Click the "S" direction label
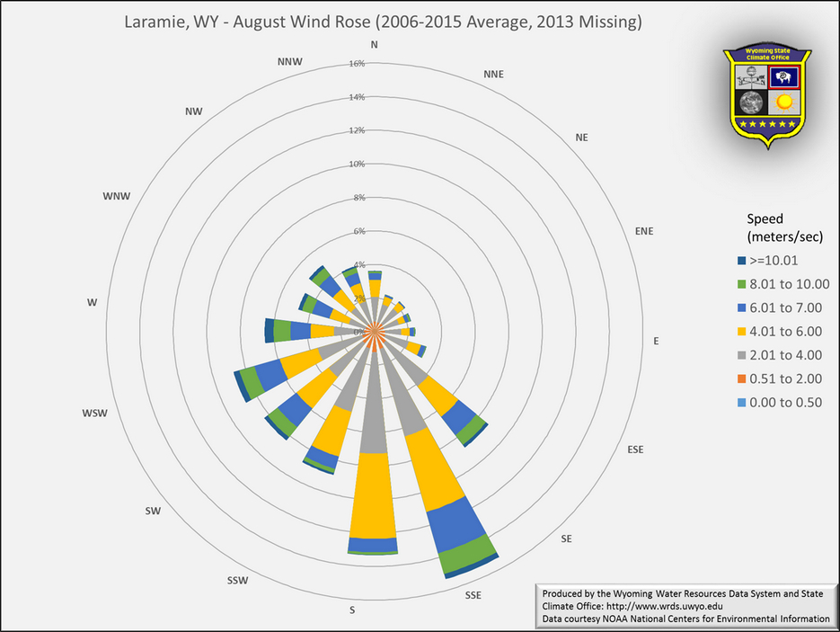The height and width of the screenshot is (632, 840). 352,610
